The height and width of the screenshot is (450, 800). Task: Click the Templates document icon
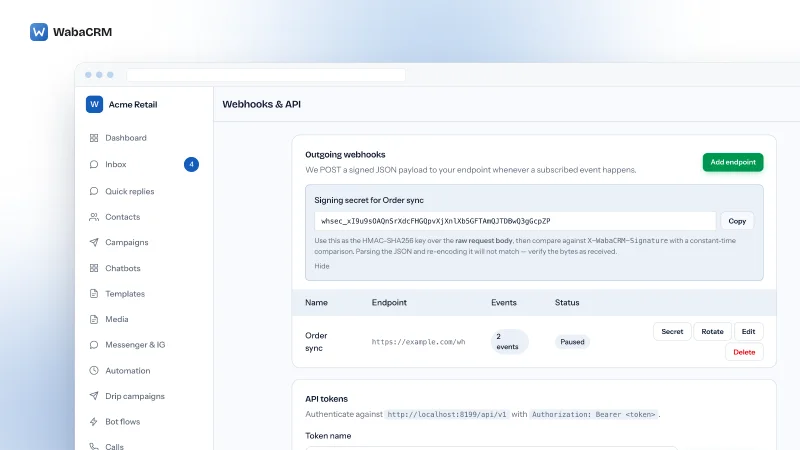[x=94, y=293]
